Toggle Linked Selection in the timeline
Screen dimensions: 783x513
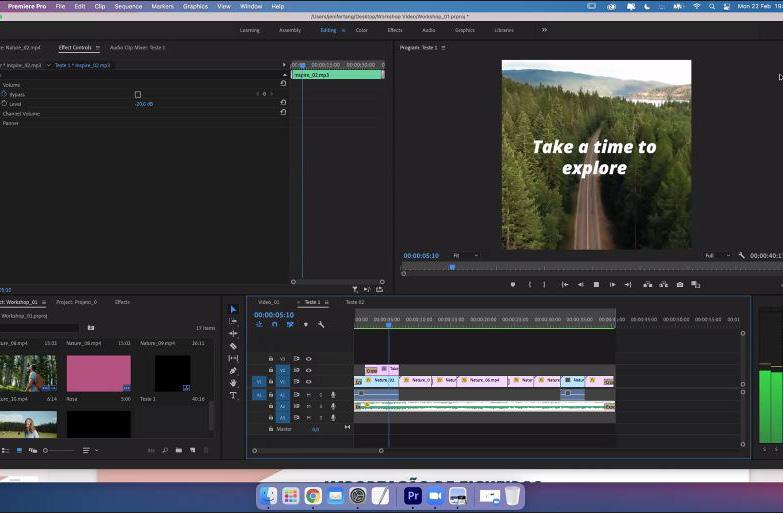[x=290, y=325]
